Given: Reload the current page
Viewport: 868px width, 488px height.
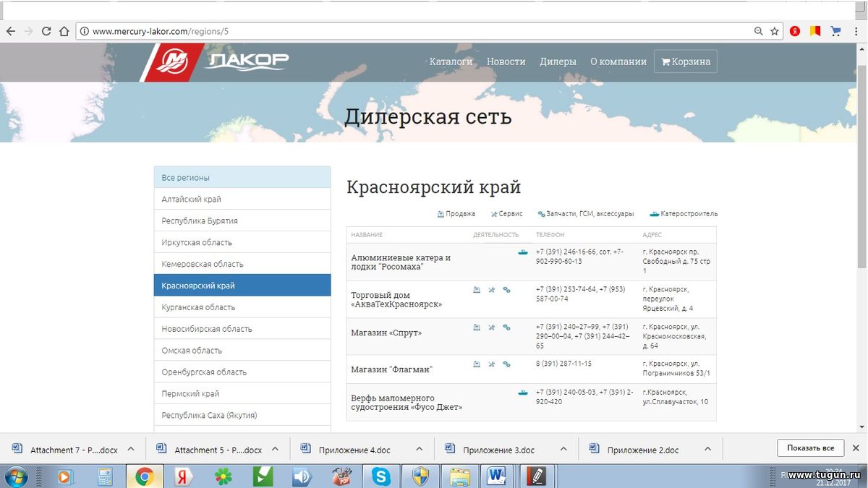Looking at the screenshot, I should tap(46, 31).
